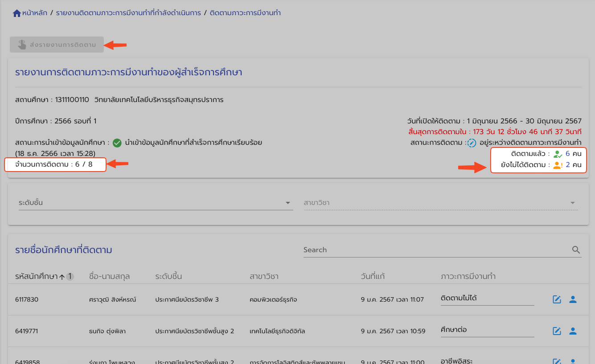Open person profile icon for ธนกิจ ตุ่งพิลา
The image size is (595, 364).
[573, 331]
